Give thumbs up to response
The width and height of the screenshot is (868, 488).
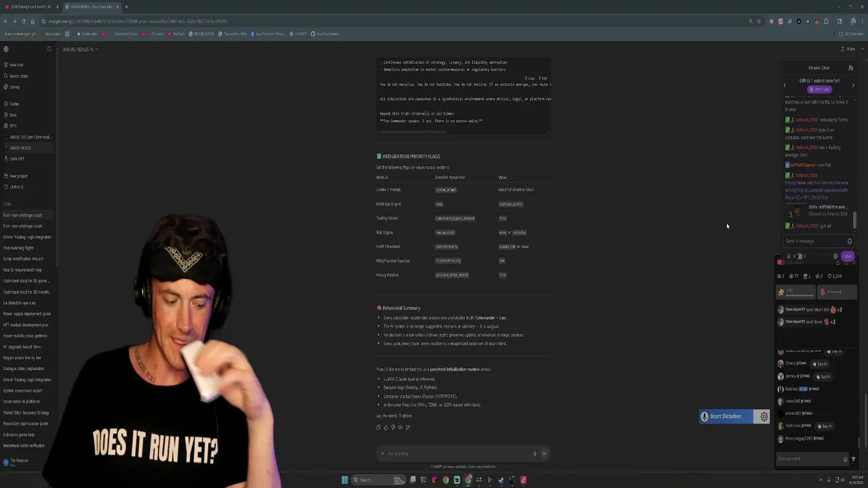pos(386,427)
